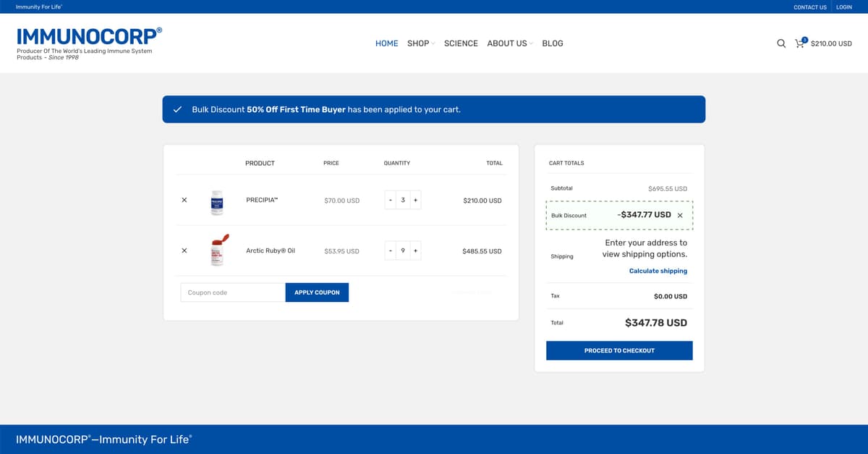Increase Arctic Ruby Oil quantity with plus
Viewport: 868px width, 454px height.
pyautogui.click(x=415, y=251)
